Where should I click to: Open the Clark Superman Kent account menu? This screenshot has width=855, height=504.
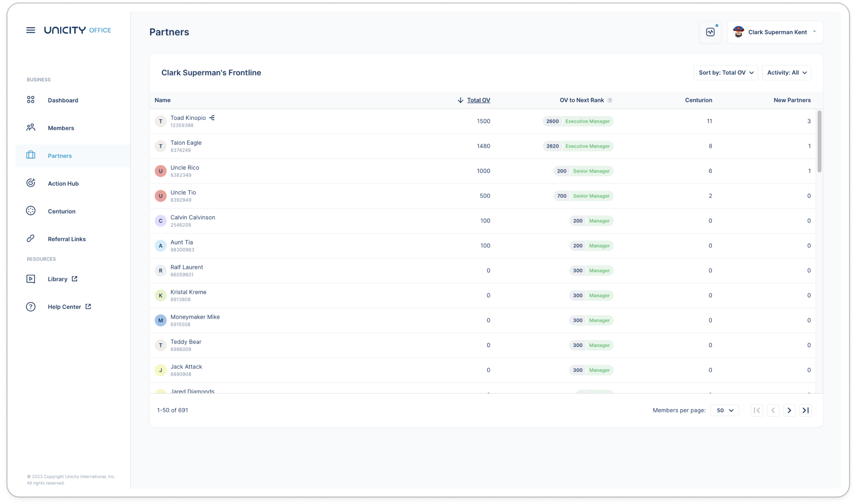click(x=775, y=32)
